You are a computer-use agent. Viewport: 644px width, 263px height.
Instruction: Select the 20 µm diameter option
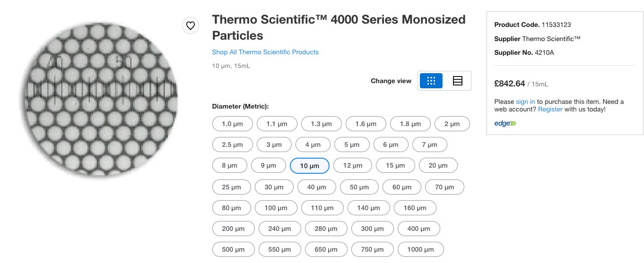438,165
